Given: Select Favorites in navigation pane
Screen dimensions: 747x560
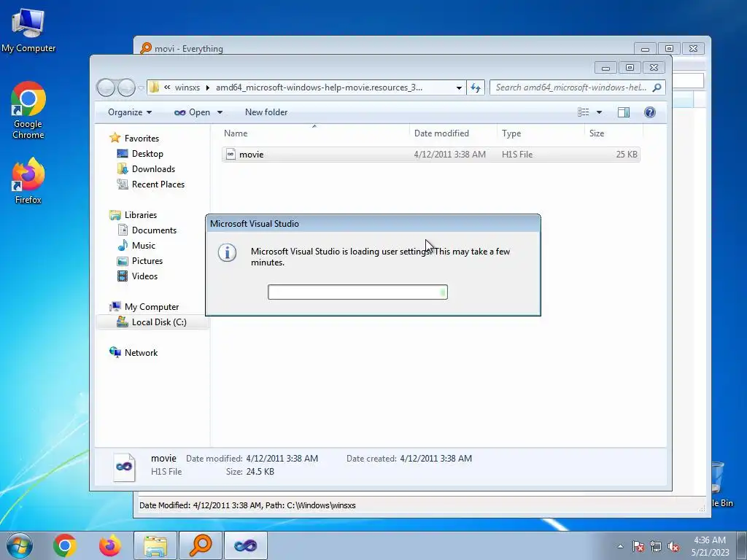Looking at the screenshot, I should (x=142, y=138).
